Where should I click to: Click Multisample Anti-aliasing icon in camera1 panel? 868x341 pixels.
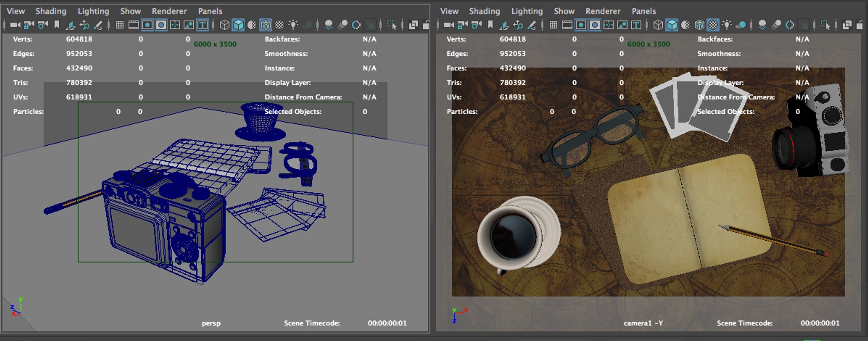[790, 25]
